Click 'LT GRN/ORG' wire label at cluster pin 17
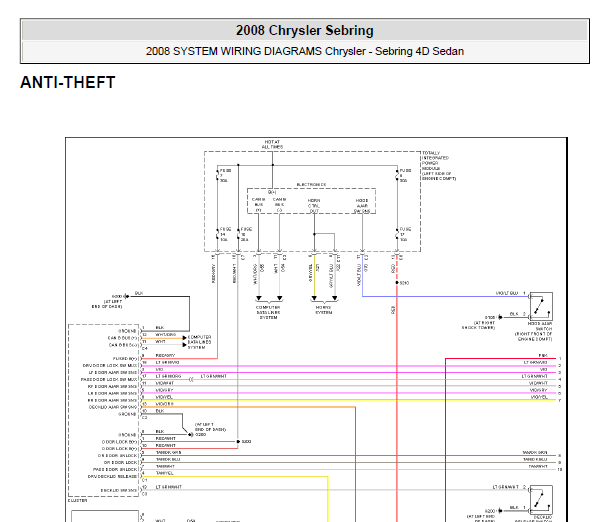The height and width of the screenshot is (522, 604). pos(168,376)
